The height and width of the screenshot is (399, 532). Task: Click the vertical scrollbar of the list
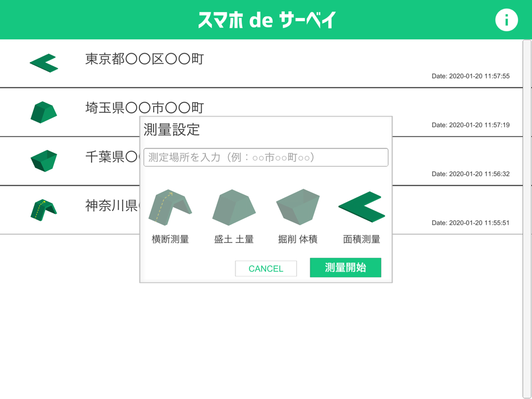tap(527, 219)
